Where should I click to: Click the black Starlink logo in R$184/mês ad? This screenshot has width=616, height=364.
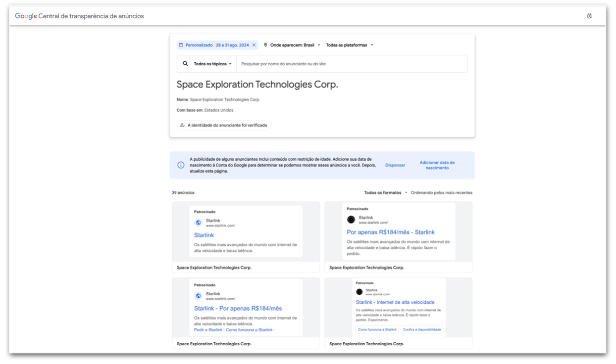(x=351, y=220)
